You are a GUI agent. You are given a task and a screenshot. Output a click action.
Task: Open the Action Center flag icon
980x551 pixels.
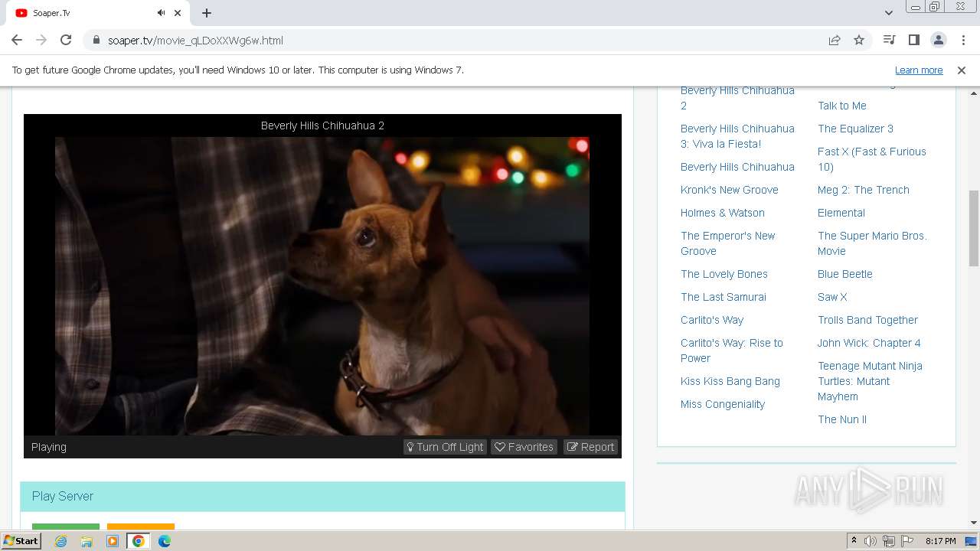(907, 541)
